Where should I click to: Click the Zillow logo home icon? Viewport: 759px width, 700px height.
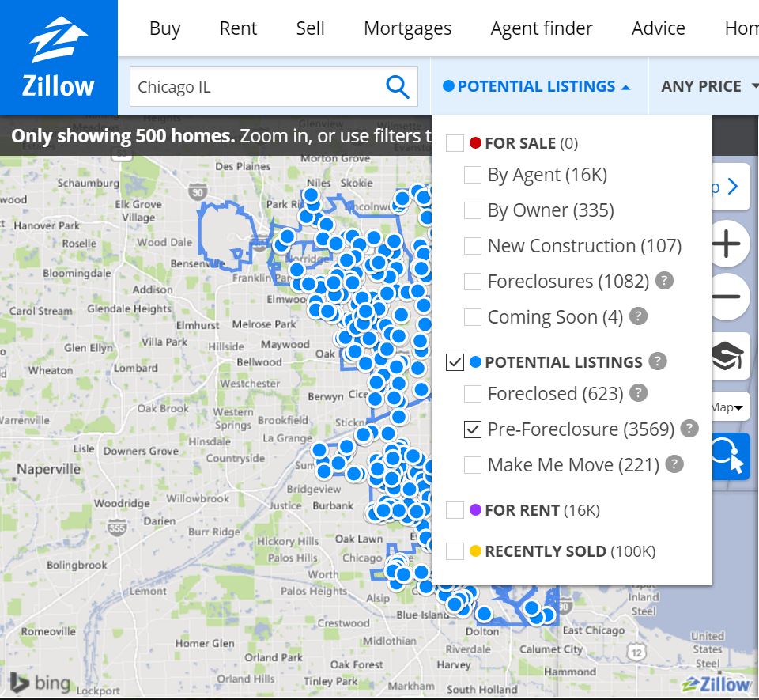click(59, 57)
